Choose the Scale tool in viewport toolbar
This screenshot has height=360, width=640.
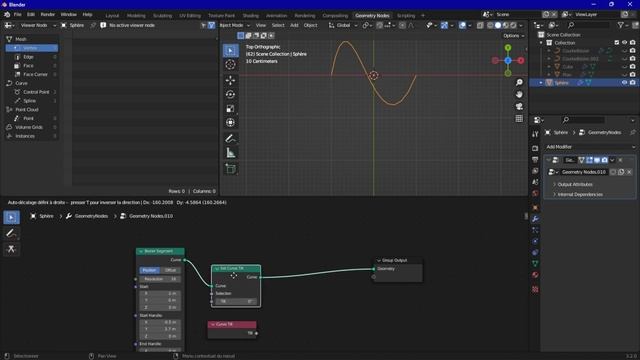231,109
